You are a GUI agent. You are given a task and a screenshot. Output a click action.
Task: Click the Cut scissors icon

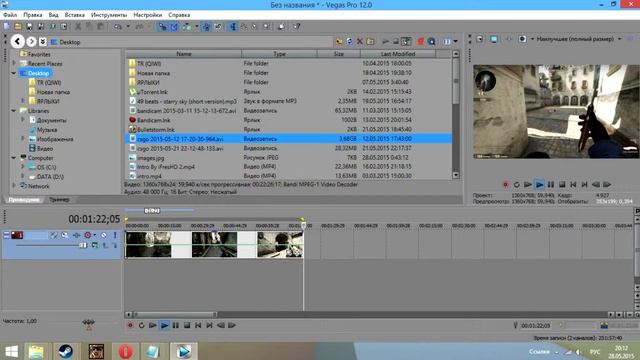point(78,27)
